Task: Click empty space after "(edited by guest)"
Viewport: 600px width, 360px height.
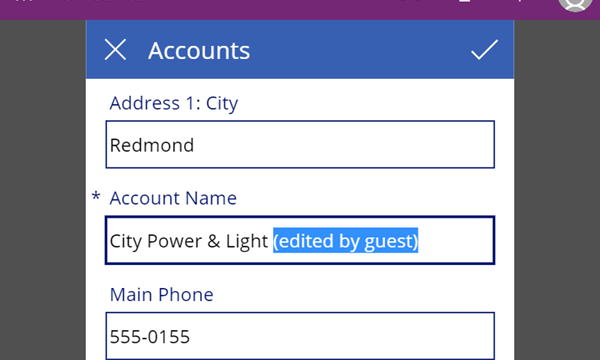Action: point(455,241)
